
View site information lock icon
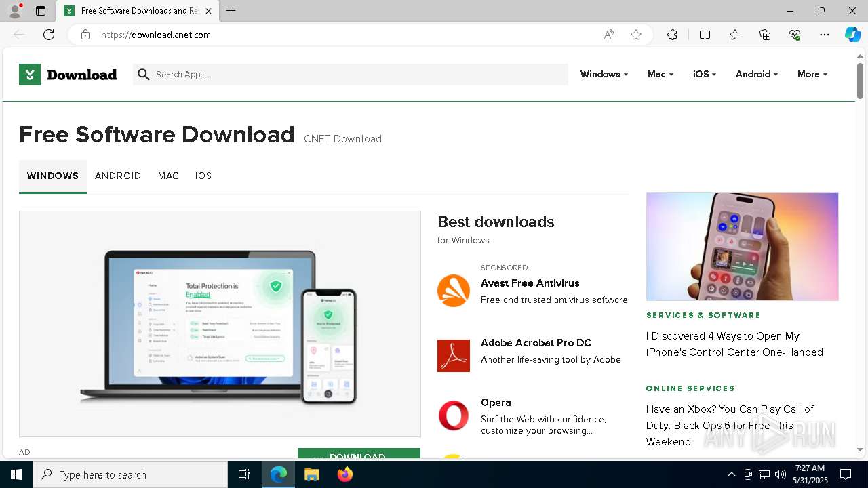pyautogui.click(x=85, y=35)
